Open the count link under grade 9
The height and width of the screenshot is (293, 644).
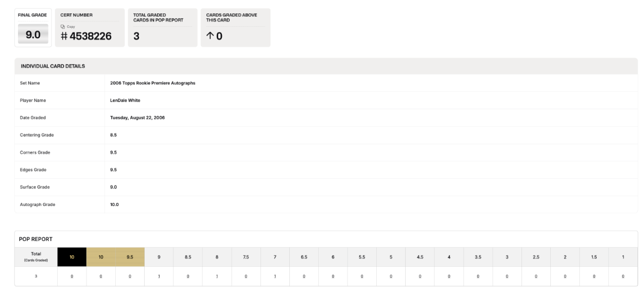159,276
